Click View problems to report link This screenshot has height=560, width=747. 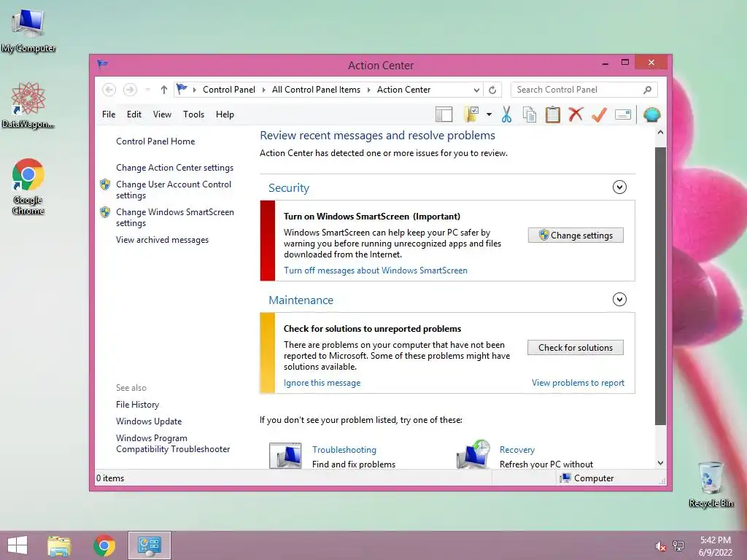pyautogui.click(x=578, y=383)
